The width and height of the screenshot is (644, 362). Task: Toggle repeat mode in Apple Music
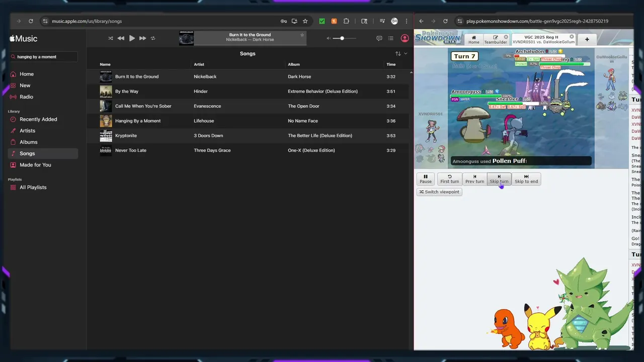pyautogui.click(x=153, y=38)
